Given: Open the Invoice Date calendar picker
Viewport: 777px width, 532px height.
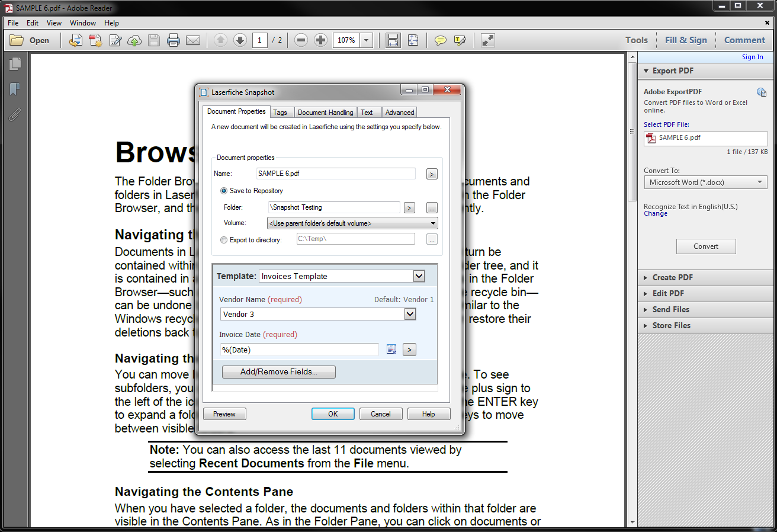Looking at the screenshot, I should coord(391,350).
